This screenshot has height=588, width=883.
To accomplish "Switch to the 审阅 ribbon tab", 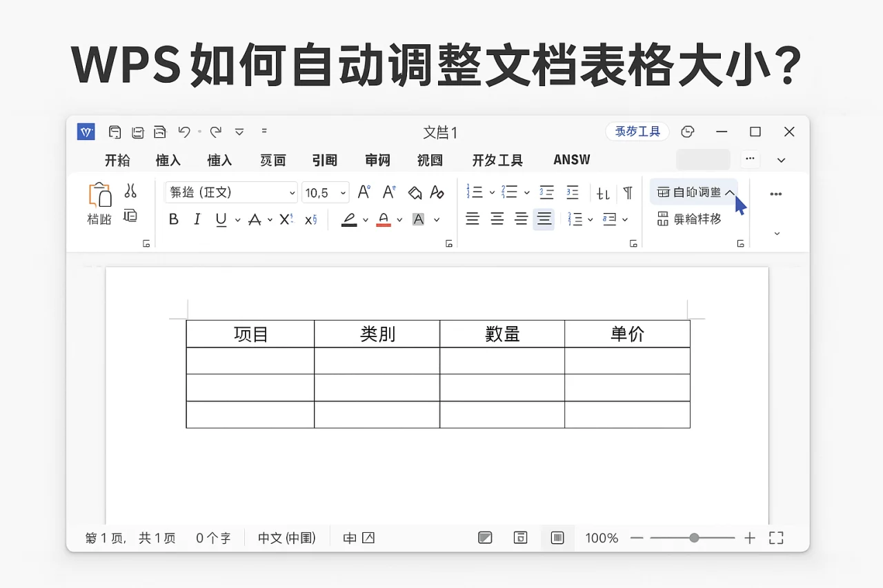I will click(377, 160).
